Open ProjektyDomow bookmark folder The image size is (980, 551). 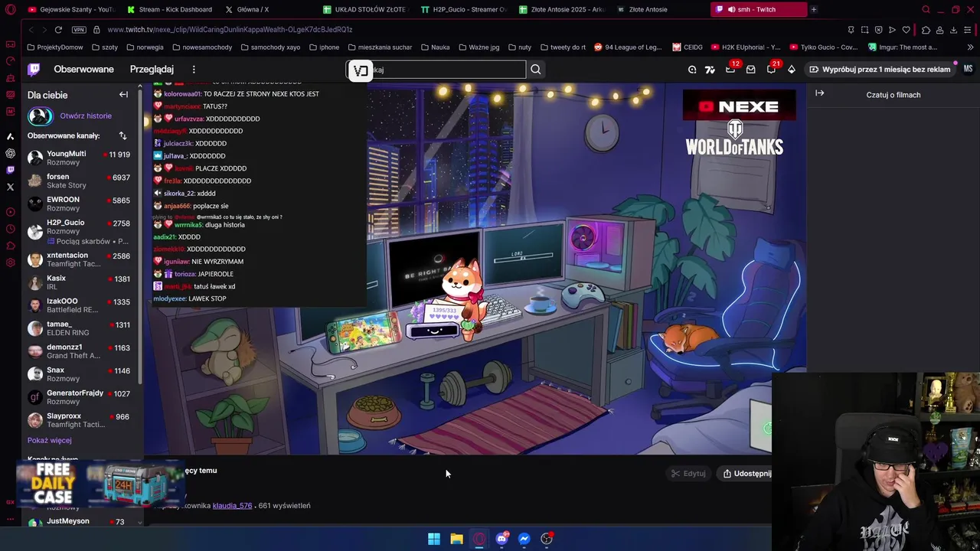54,47
